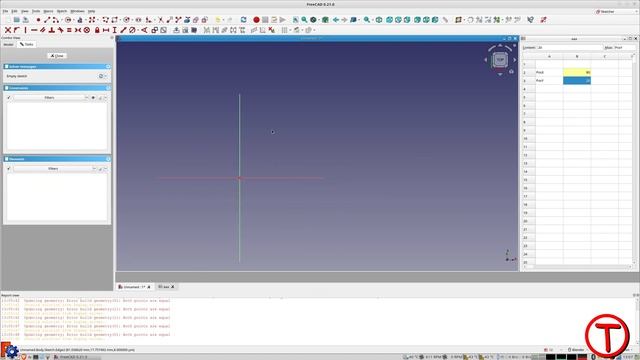
Task: Apply the Point on Object constraint
Action: pyautogui.click(x=16, y=30)
